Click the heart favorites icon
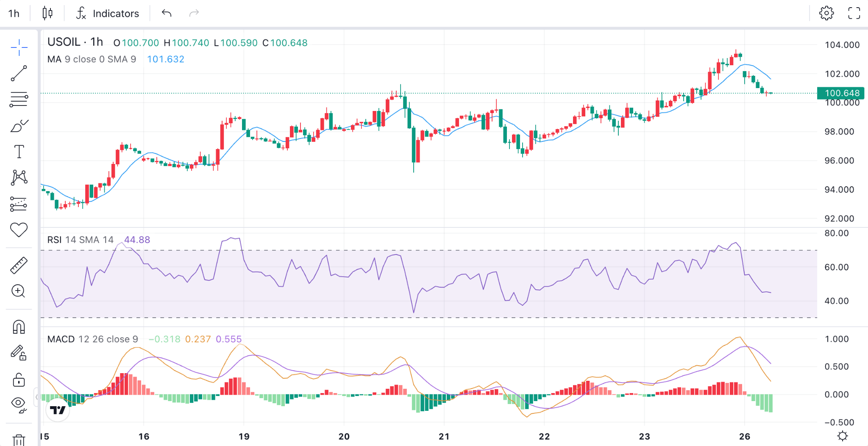Viewport: 868px width, 446px height. pos(19,230)
